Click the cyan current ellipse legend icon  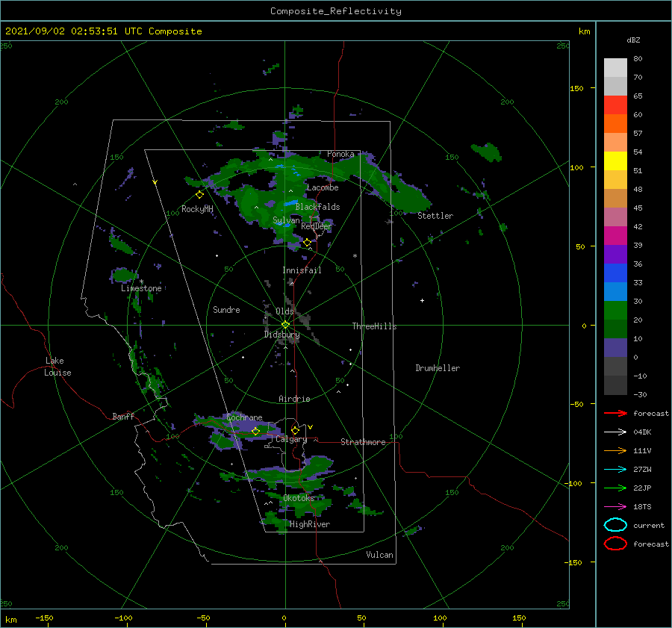[615, 525]
